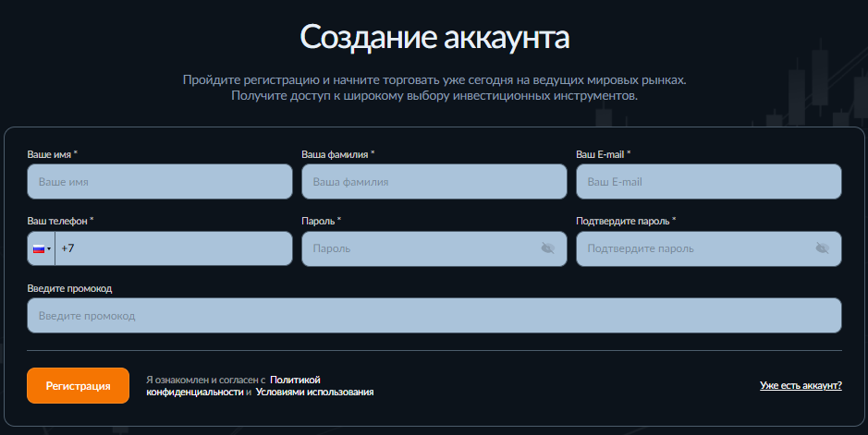The width and height of the screenshot is (868, 435).
Task: Click the Ваше имя field label
Action: click(x=52, y=154)
